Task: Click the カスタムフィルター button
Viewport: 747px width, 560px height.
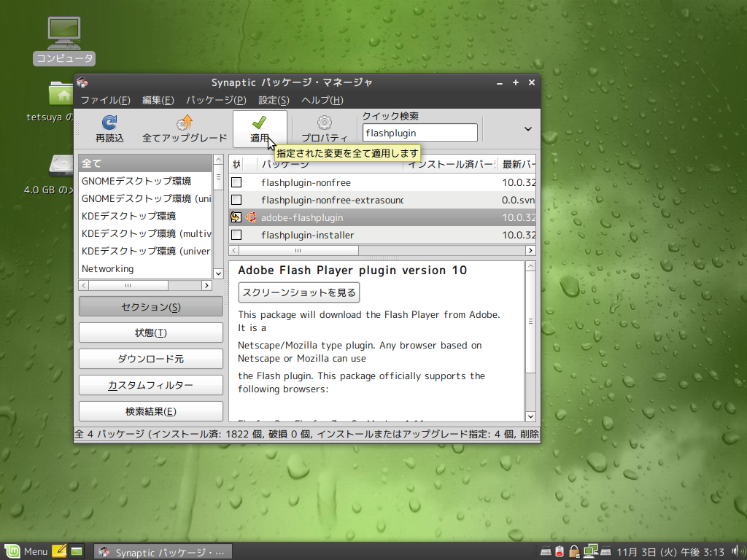Action: (x=150, y=385)
